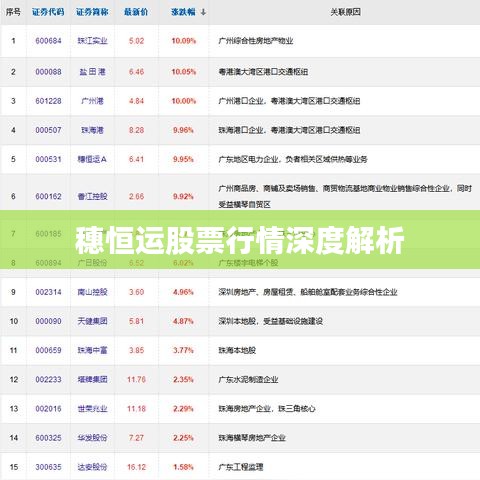The image size is (480, 480).
Task: Open stock code 300635
Action: pos(48,467)
